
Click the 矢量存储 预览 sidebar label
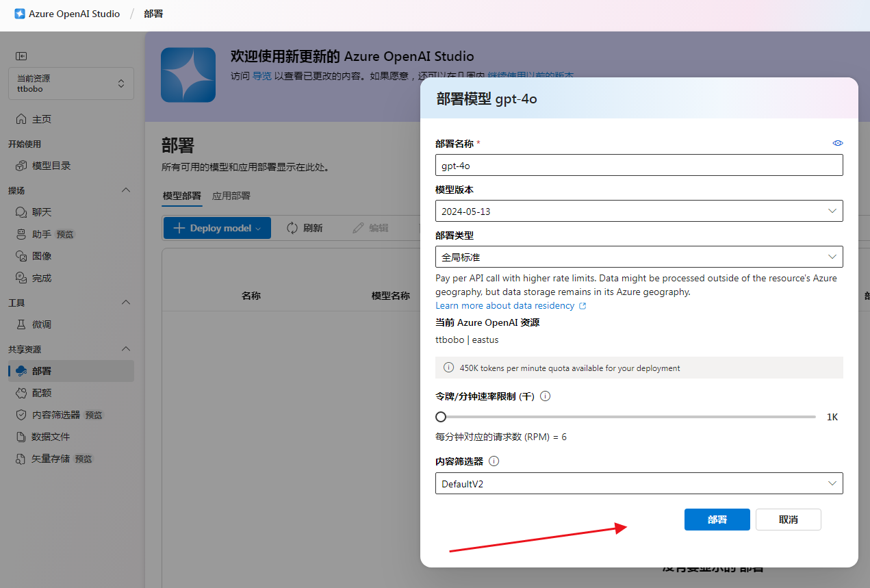coord(62,459)
